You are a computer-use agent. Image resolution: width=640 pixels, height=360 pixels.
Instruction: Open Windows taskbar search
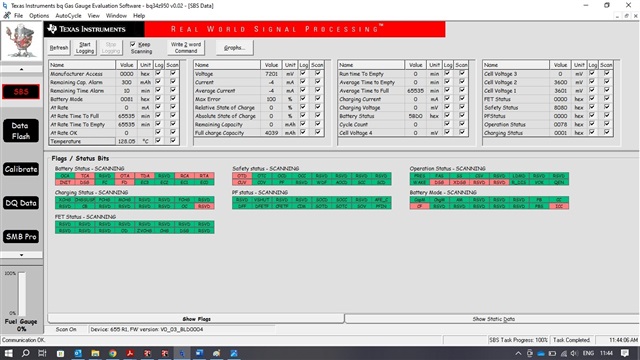pyautogui.click(x=25, y=353)
